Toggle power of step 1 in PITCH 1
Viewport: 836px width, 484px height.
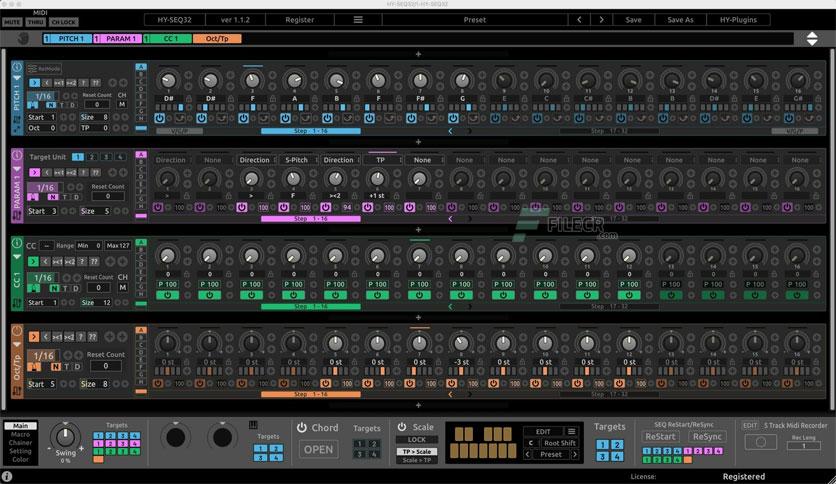159,118
